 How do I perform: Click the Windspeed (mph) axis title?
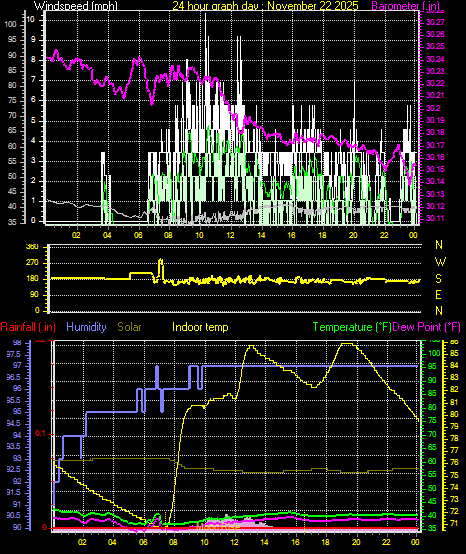click(76, 6)
